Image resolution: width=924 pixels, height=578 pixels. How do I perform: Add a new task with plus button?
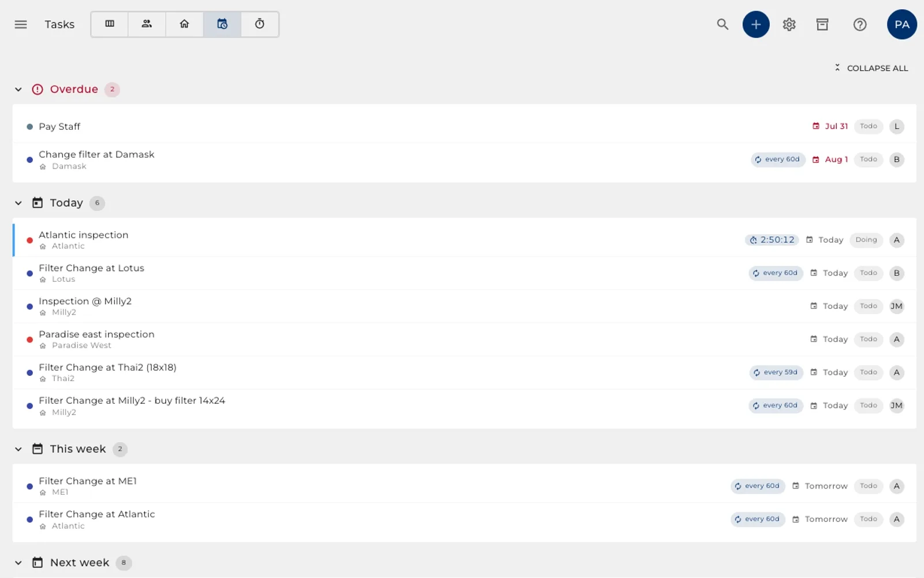pyautogui.click(x=756, y=24)
